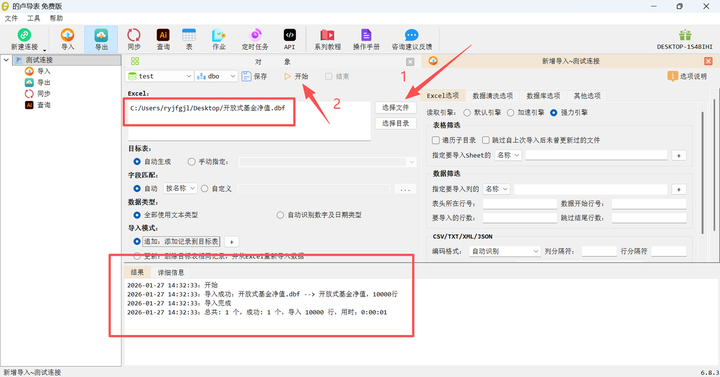The image size is (720, 377).
Task: Open the test database dropdown
Action: point(159,76)
